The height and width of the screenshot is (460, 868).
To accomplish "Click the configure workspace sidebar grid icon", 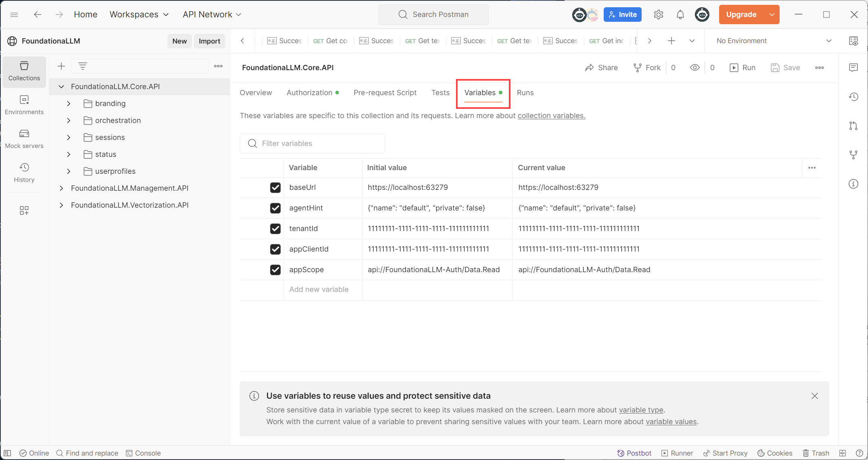I will coord(24,210).
